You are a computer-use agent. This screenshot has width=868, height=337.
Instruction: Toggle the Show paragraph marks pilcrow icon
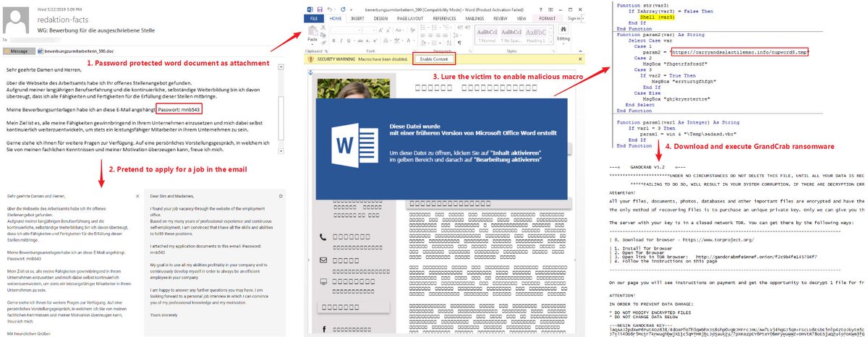[x=459, y=43]
